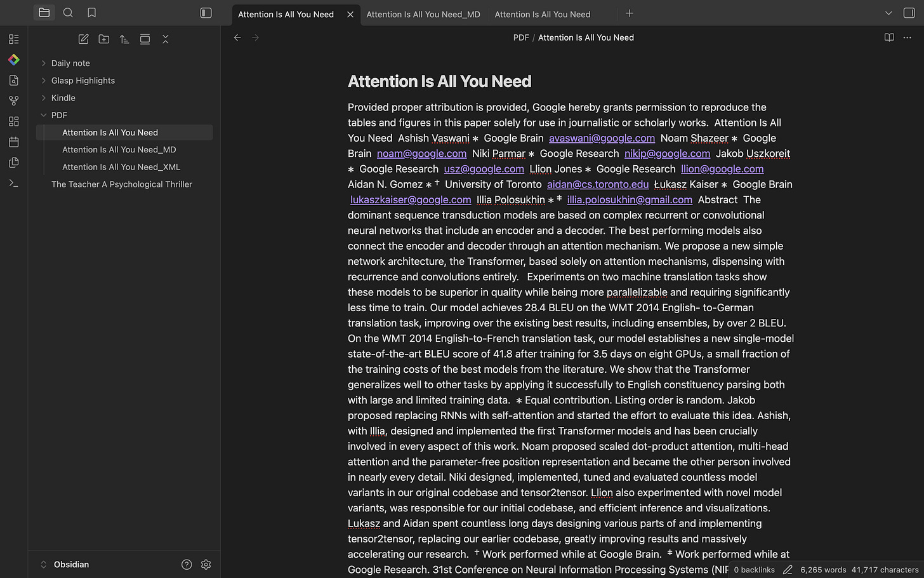
Task: Open more options three-dots menu
Action: pyautogui.click(x=907, y=37)
